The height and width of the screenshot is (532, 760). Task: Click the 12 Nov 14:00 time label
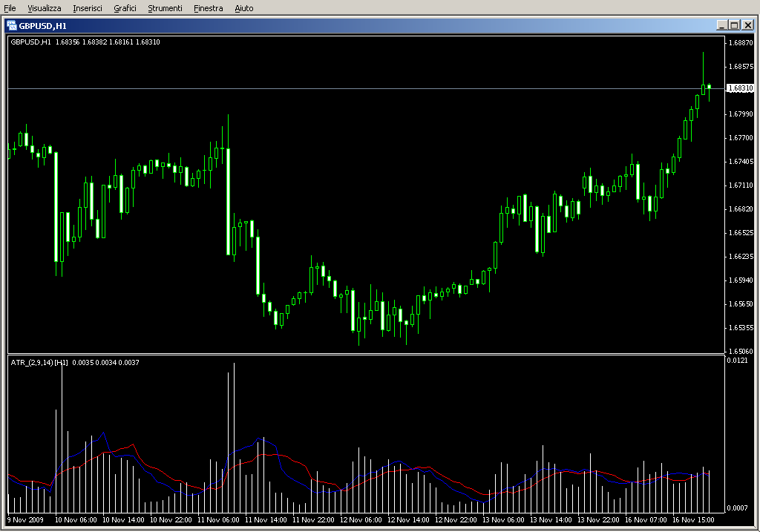408,520
